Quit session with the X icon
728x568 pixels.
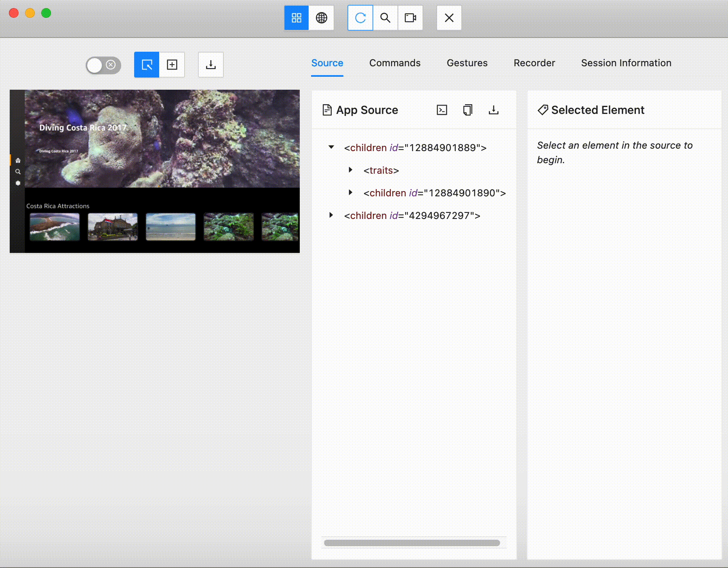449,18
